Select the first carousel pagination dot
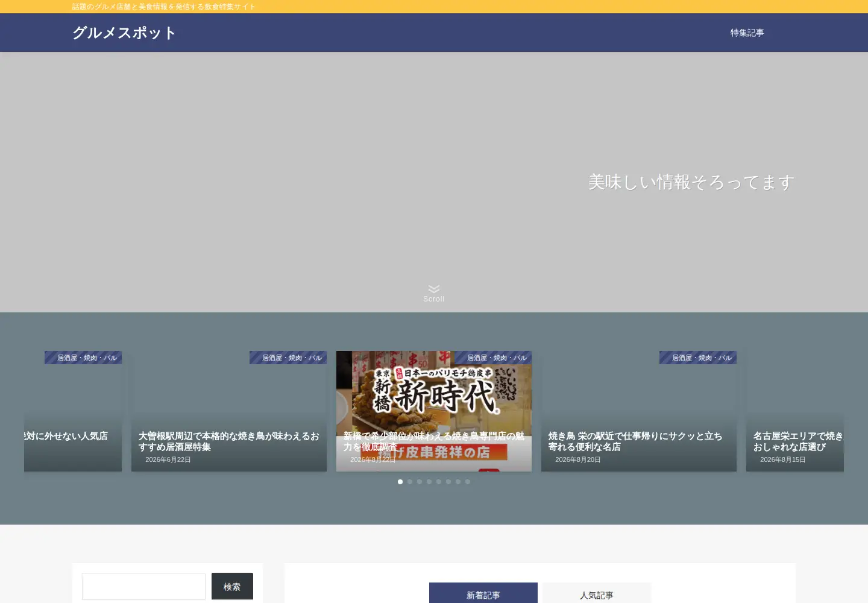The height and width of the screenshot is (603, 868). pos(400,482)
